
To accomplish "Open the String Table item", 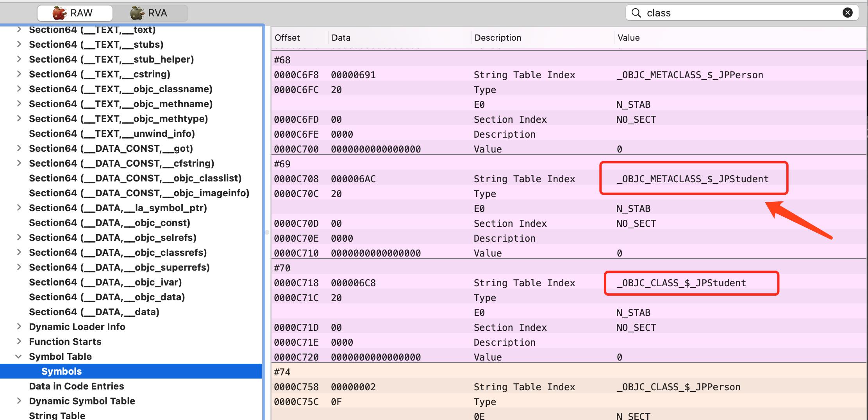I will (57, 415).
